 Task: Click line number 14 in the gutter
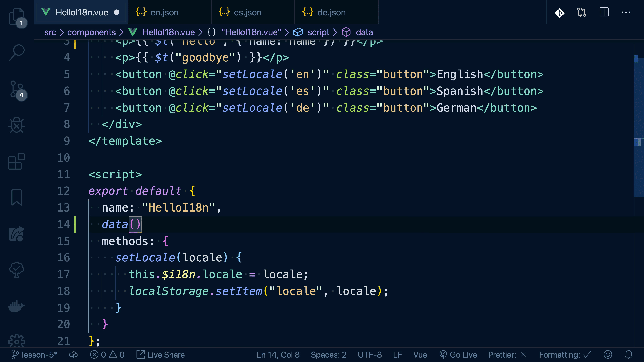[64, 224]
